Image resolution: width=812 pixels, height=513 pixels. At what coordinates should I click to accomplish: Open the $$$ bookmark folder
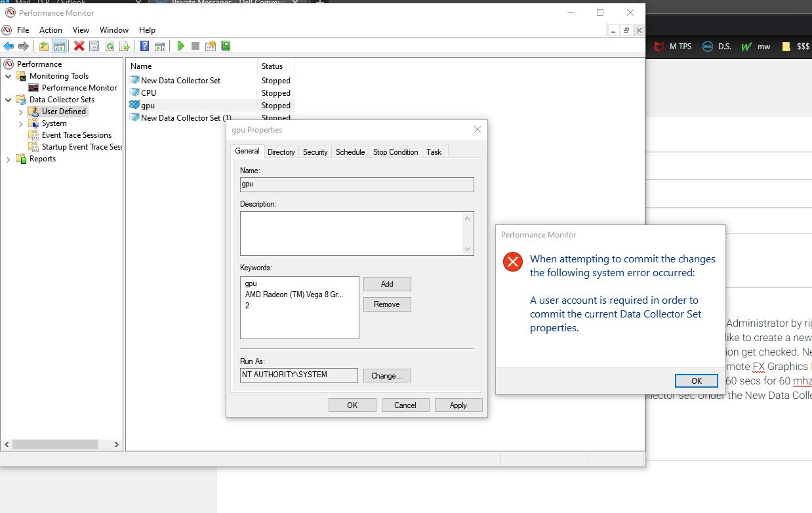coord(796,47)
